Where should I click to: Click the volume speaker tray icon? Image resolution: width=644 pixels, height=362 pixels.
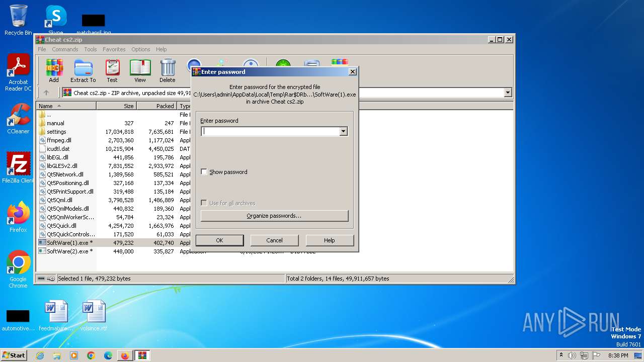click(572, 355)
